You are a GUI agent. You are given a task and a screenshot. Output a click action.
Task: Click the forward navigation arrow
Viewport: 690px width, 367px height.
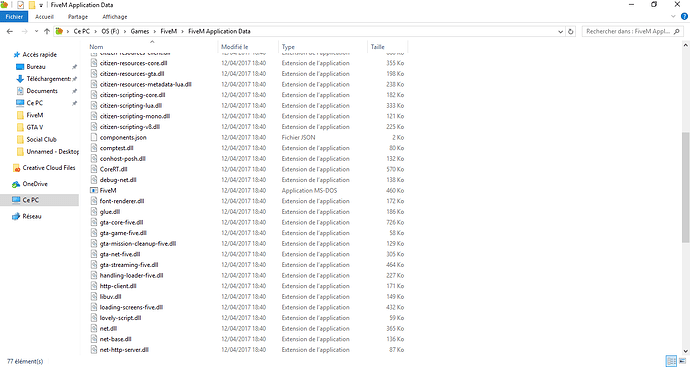coord(24,31)
